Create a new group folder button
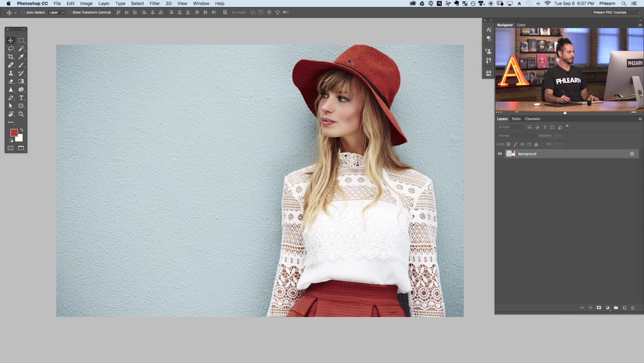The image size is (644, 363). pyautogui.click(x=616, y=308)
